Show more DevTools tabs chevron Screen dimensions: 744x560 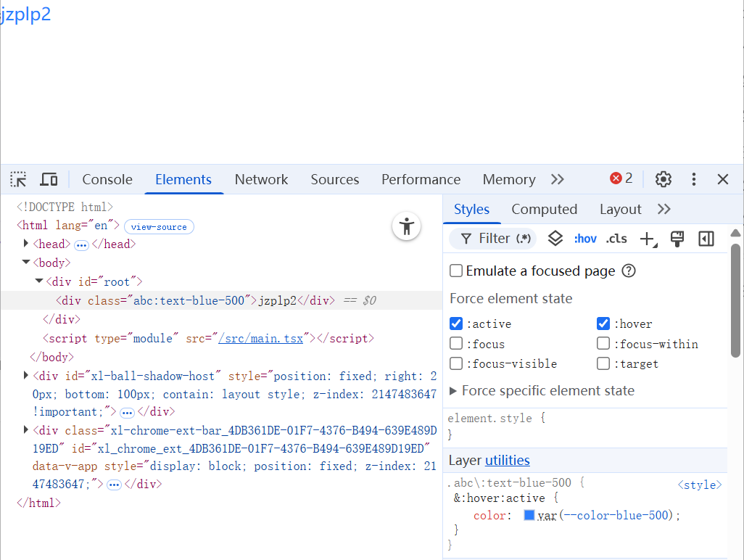pyautogui.click(x=558, y=179)
